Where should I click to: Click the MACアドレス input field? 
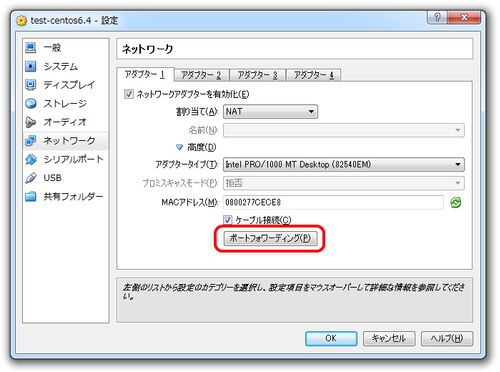[333, 202]
